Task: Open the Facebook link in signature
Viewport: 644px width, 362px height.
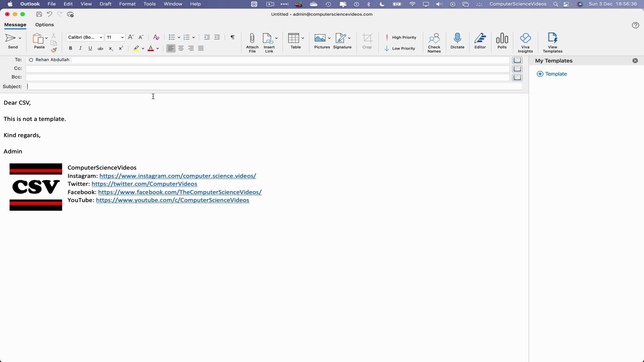Action: point(180,192)
